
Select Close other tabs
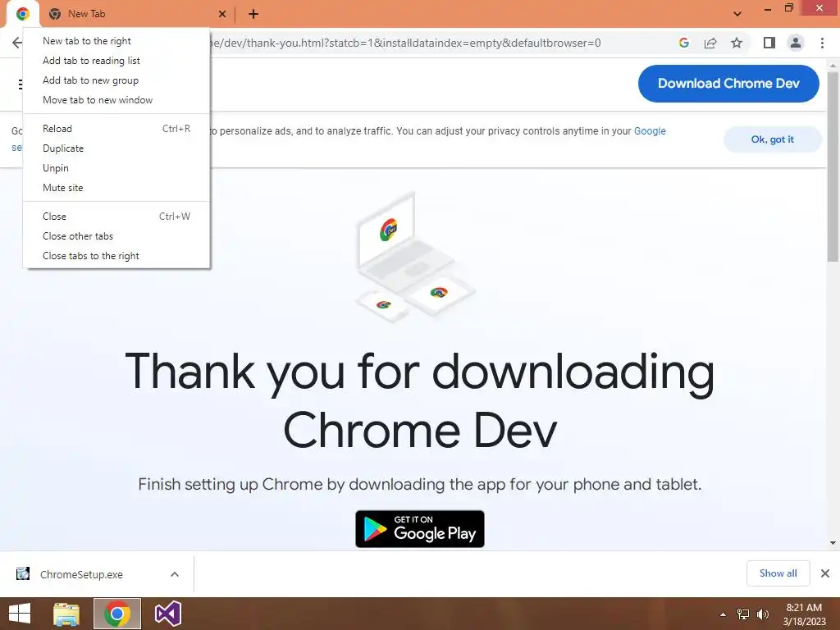pos(116,236)
